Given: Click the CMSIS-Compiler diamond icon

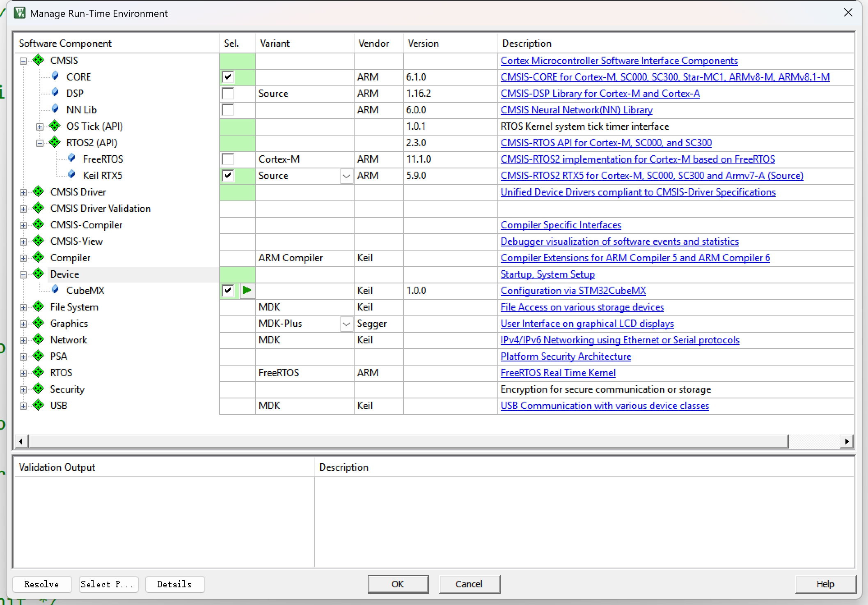Looking at the screenshot, I should coord(38,225).
